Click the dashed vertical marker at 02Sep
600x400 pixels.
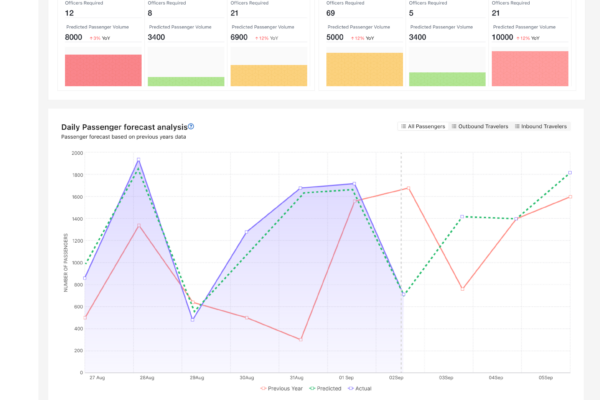pos(401,262)
